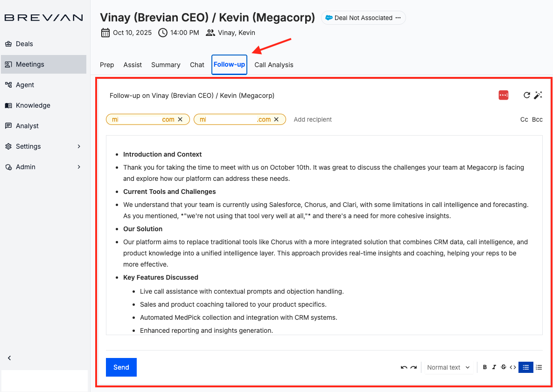
Task: Undo last edit in the email editor
Action: tap(403, 367)
